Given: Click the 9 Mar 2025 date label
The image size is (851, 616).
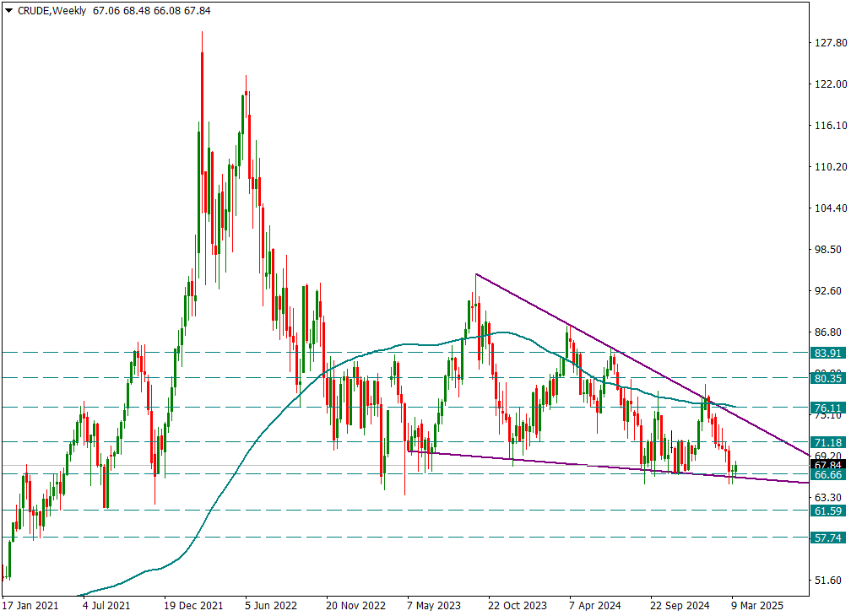Looking at the screenshot, I should (757, 605).
